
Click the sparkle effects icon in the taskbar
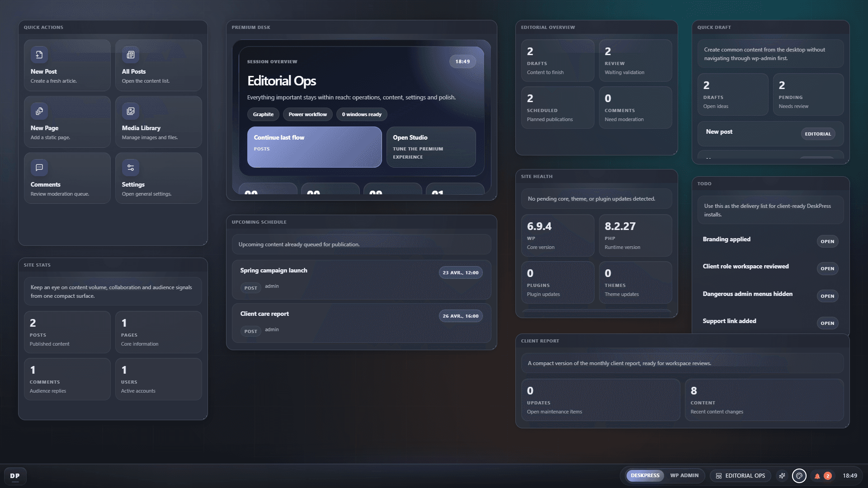(782, 475)
